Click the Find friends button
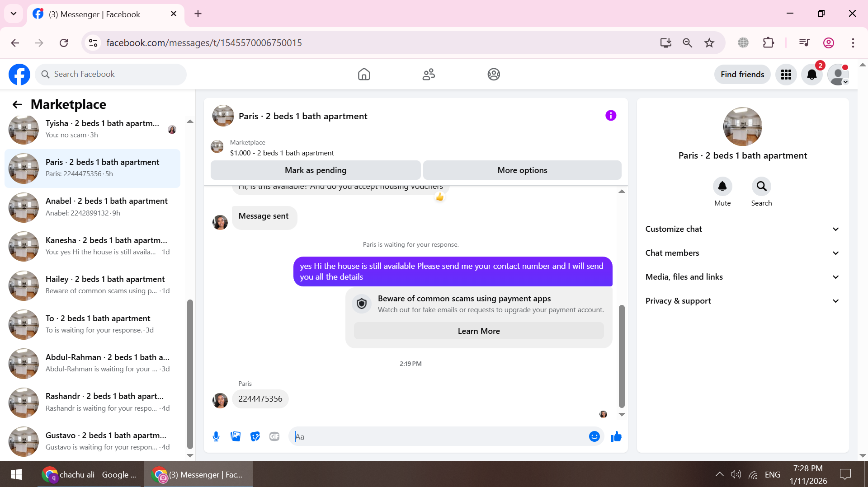Image resolution: width=868 pixels, height=487 pixels. tap(742, 75)
